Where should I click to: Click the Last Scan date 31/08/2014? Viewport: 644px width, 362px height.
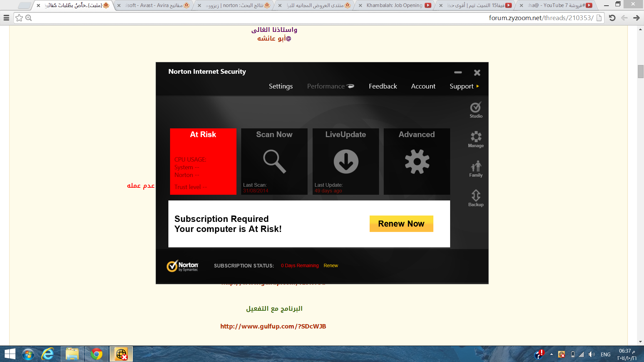tap(256, 191)
